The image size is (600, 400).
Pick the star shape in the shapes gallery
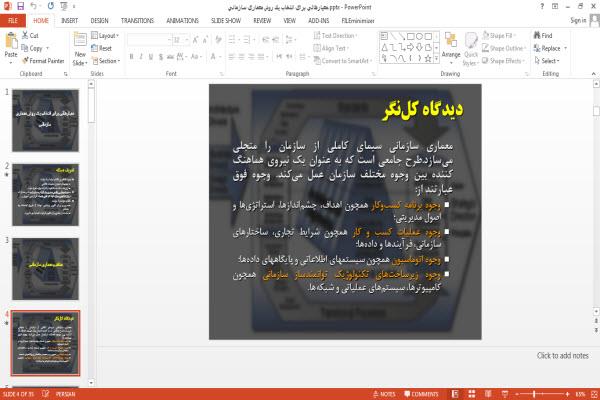click(428, 59)
